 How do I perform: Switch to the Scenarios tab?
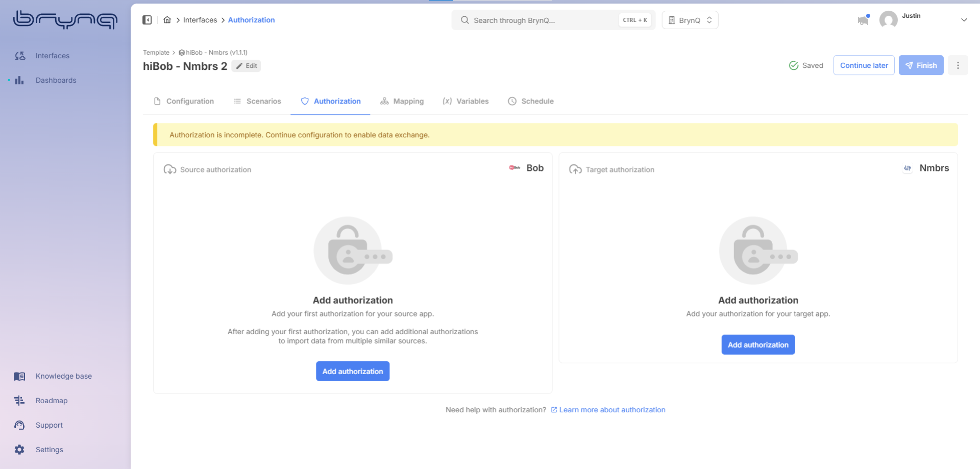(x=257, y=101)
